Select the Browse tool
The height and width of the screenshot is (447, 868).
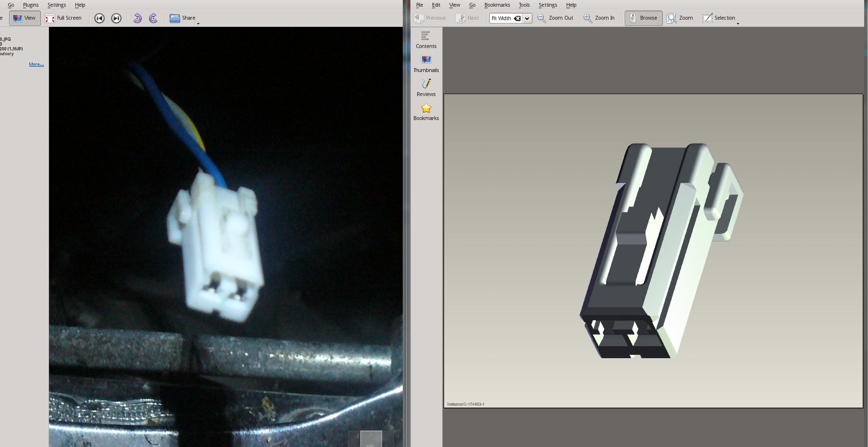pos(644,18)
